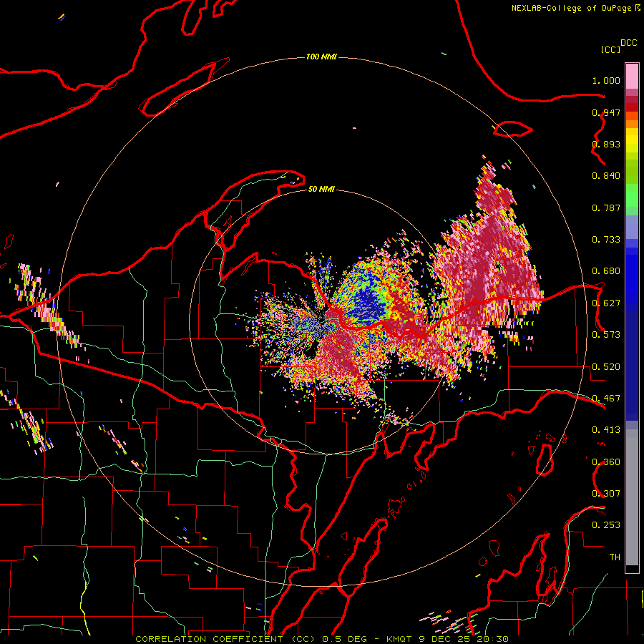Click the pink top segment of the color bar
Screen dimensions: 644x644
click(632, 77)
